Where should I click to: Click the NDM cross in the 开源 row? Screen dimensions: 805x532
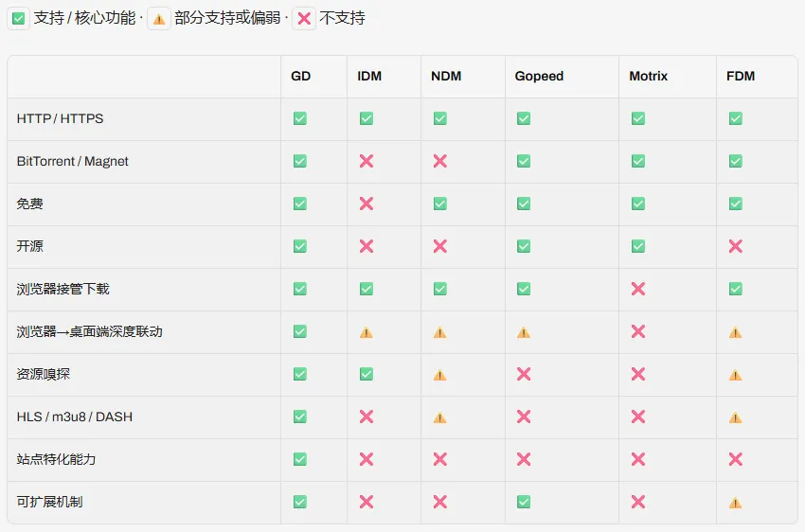440,246
